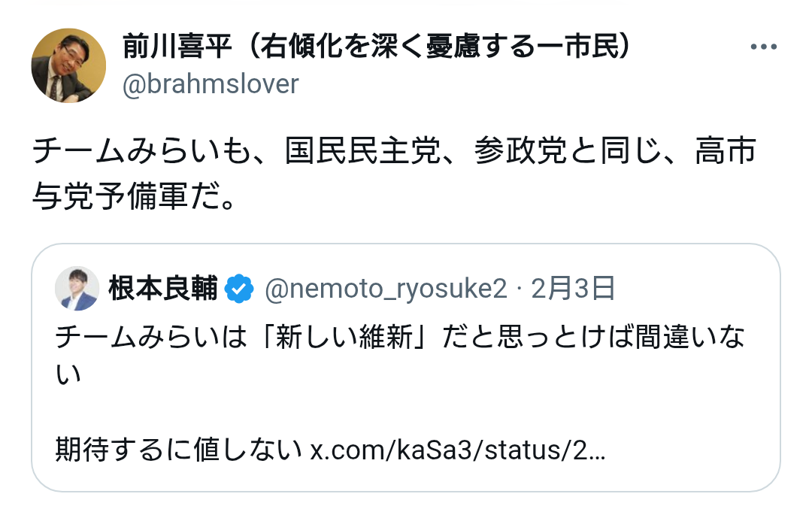Click the 2月3日 date stamp
Viewport: 812px width, 509px height.
573,289
